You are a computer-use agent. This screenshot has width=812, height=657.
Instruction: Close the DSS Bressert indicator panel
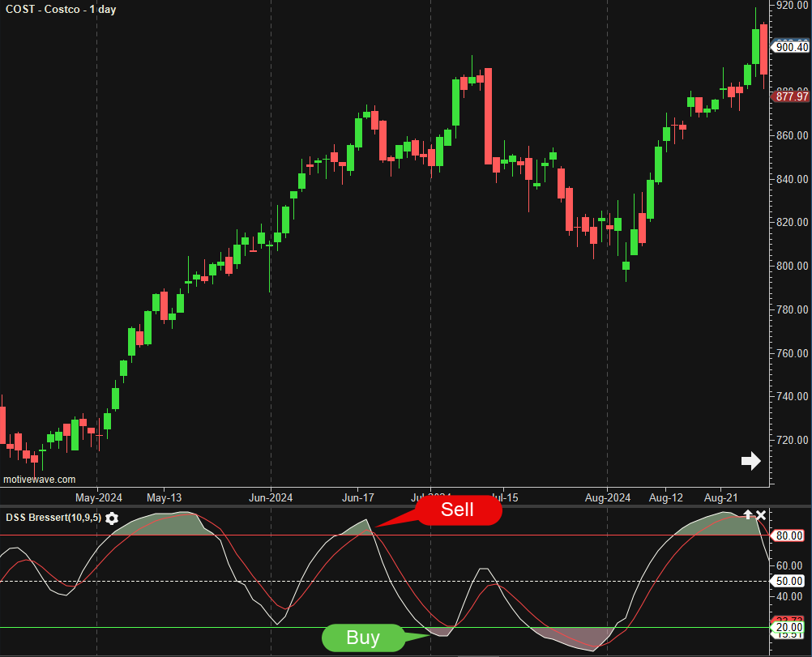pyautogui.click(x=761, y=515)
